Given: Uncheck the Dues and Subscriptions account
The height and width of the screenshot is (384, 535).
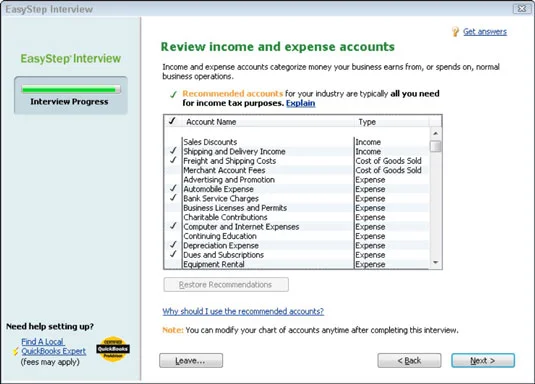Looking at the screenshot, I should pos(173,255).
